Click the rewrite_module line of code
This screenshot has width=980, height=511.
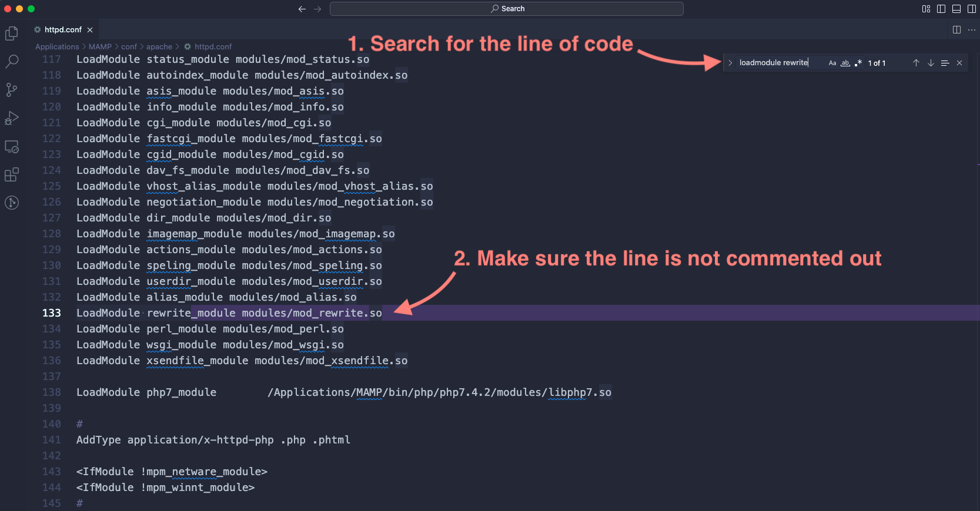229,313
